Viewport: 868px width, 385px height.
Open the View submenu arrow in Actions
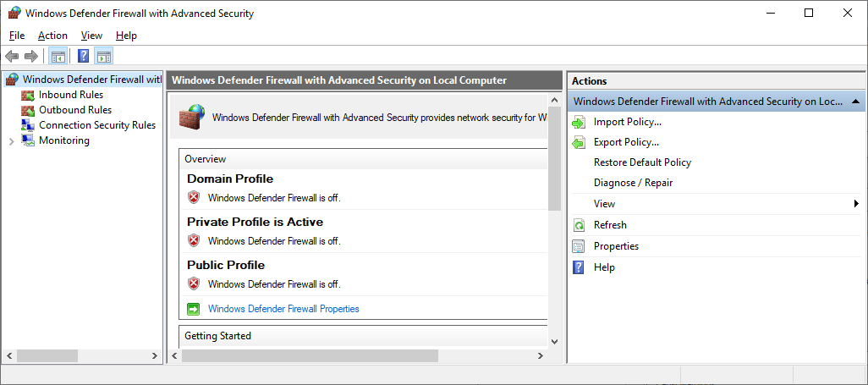pyautogui.click(x=856, y=204)
